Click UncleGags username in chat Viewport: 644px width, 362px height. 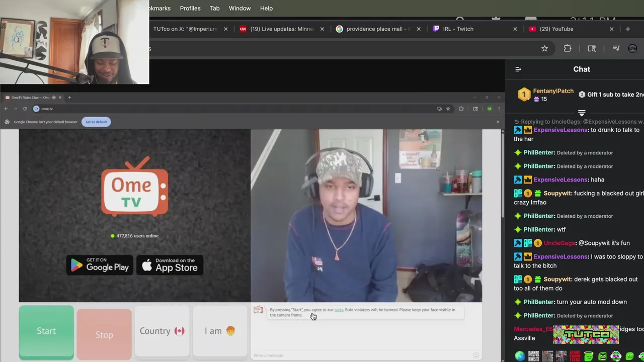click(x=559, y=243)
